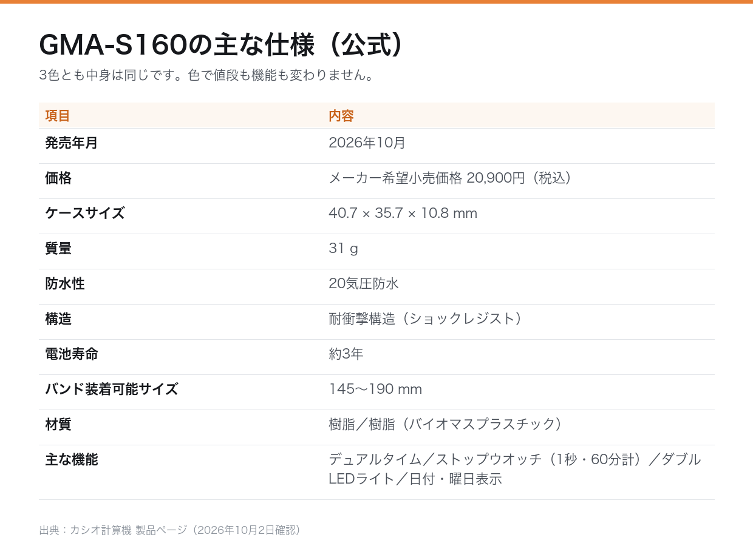
Task: Click the value '2026年10月'
Action: (367, 143)
